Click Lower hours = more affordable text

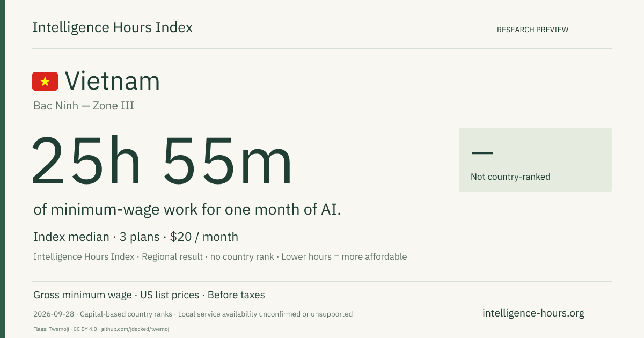(344, 256)
